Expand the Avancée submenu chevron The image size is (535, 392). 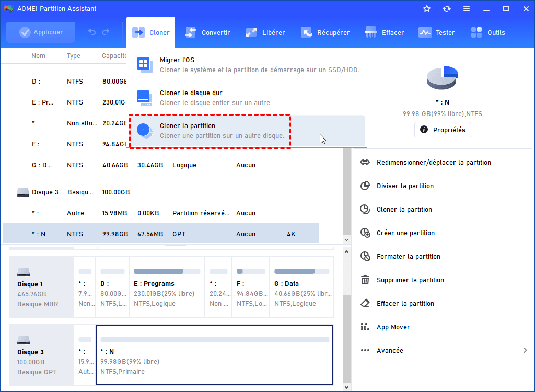click(x=525, y=350)
